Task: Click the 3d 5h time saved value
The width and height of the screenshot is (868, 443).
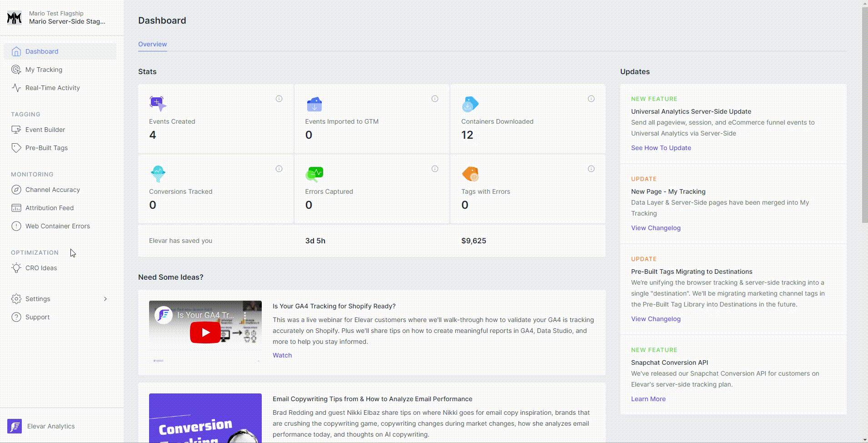Action: click(x=315, y=241)
